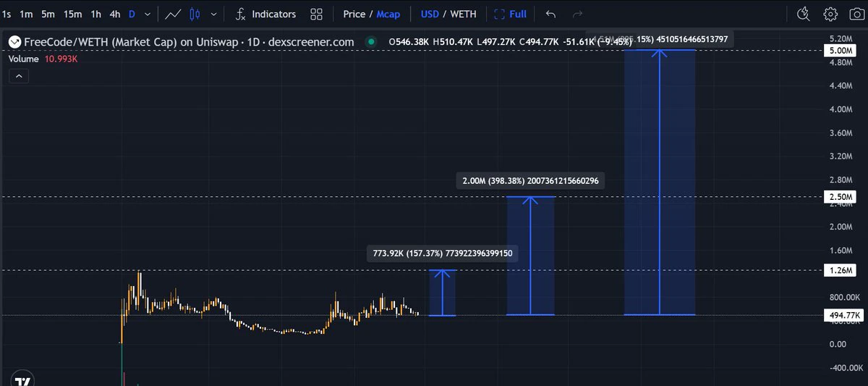
Task: Click the undo arrow
Action: (550, 14)
